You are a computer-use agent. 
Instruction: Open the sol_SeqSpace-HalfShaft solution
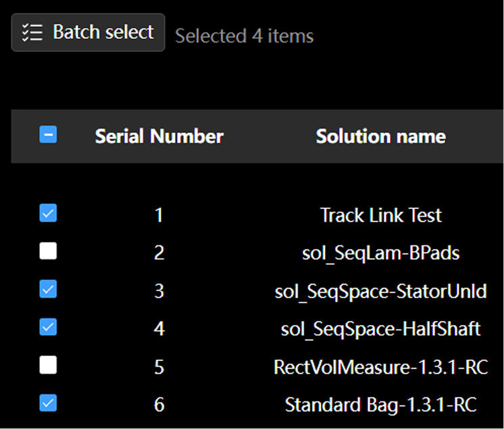tap(380, 329)
